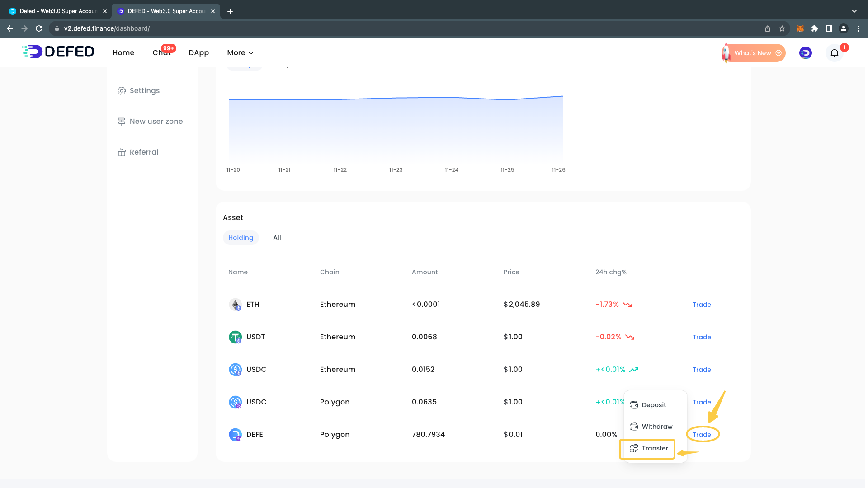
Task: Open Referral gift item in sidebar
Action: click(138, 152)
